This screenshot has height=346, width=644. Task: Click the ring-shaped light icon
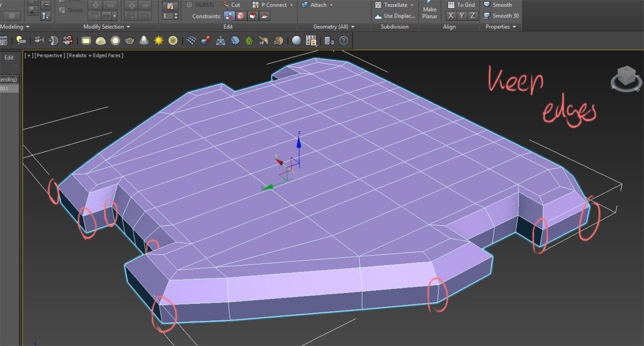pyautogui.click(x=115, y=41)
